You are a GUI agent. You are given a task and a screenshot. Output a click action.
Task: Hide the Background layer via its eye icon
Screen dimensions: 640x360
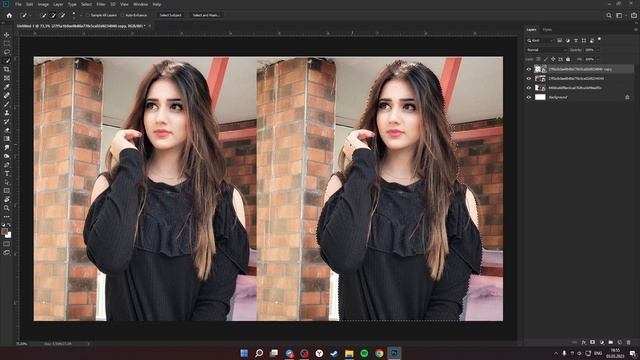click(x=529, y=97)
